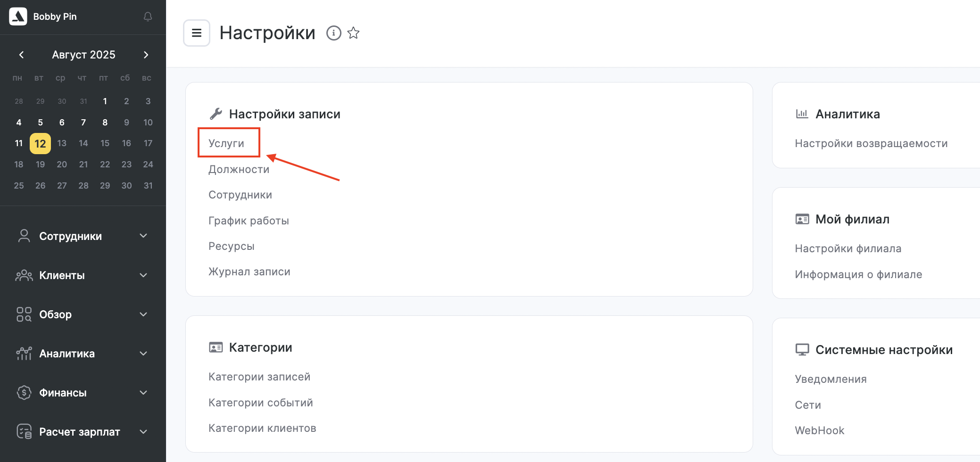Click the notification bell icon
The width and height of the screenshot is (980, 462).
click(148, 16)
